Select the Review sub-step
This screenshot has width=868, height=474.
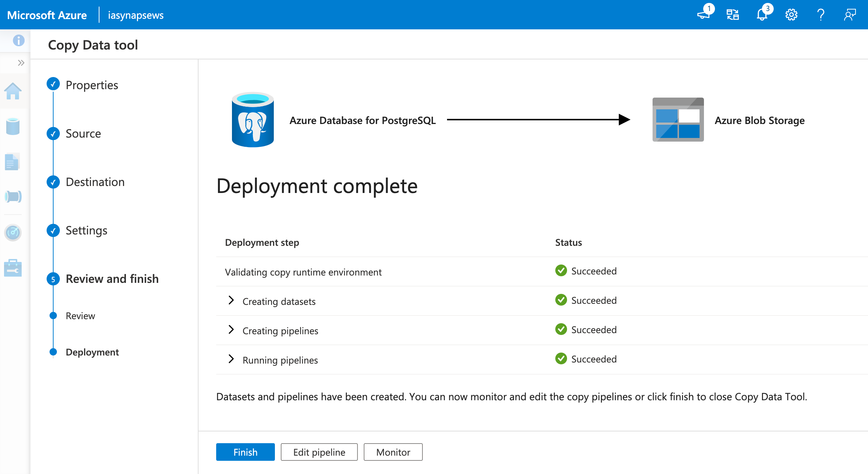point(80,316)
